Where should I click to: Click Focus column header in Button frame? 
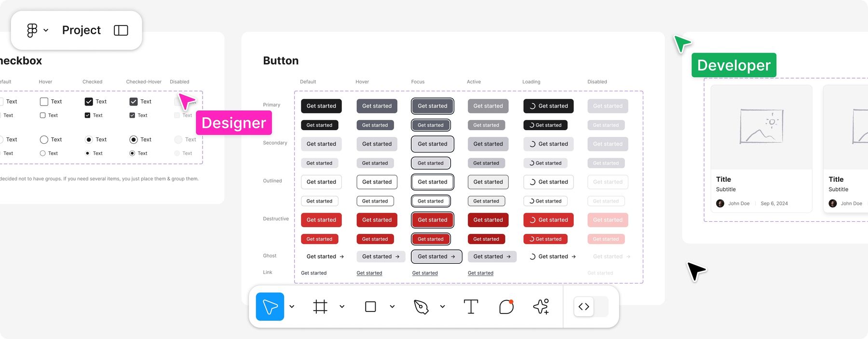pos(418,82)
